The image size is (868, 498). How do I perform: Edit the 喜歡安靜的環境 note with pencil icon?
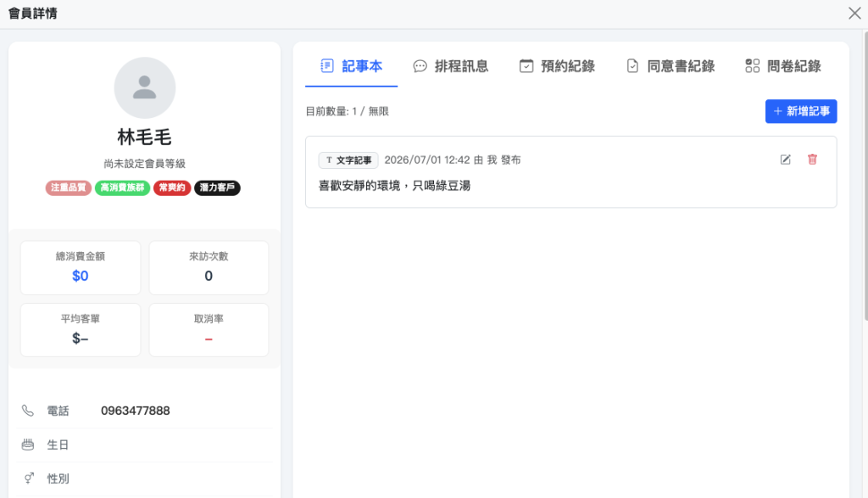pyautogui.click(x=785, y=159)
